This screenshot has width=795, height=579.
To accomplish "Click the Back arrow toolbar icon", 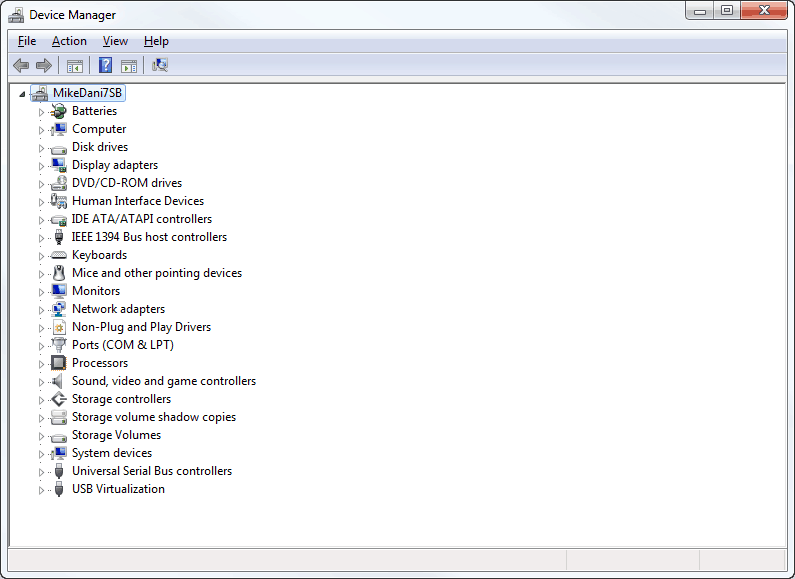I will pyautogui.click(x=21, y=65).
